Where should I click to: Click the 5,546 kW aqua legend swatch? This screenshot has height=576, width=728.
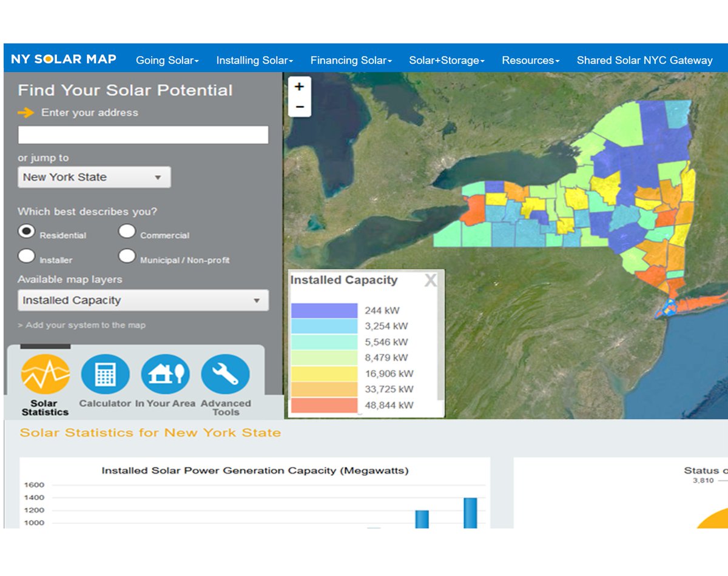click(x=325, y=342)
